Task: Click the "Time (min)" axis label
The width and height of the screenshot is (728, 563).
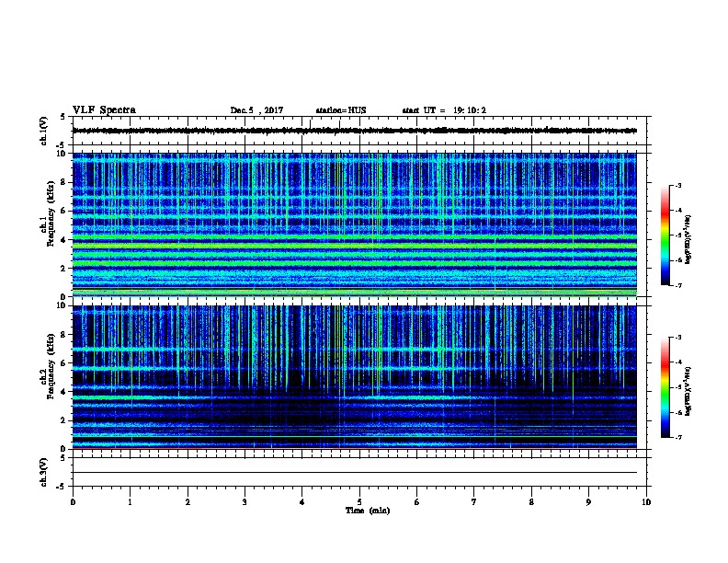Action: (368, 511)
